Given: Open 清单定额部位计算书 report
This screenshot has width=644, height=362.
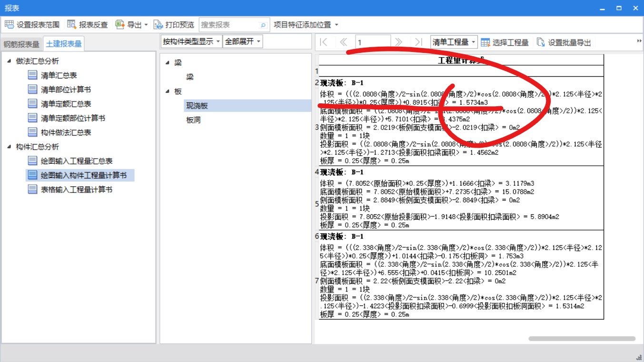Looking at the screenshot, I should coord(73,118).
